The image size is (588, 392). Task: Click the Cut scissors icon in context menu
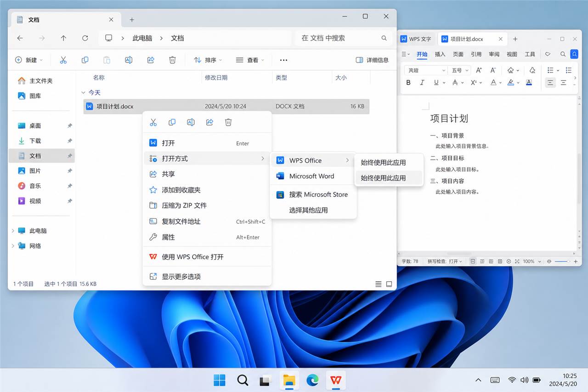point(153,122)
